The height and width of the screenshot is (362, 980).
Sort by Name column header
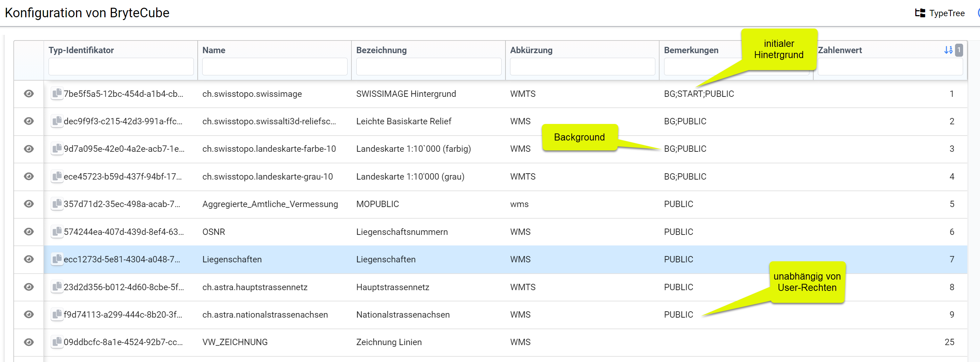214,50
